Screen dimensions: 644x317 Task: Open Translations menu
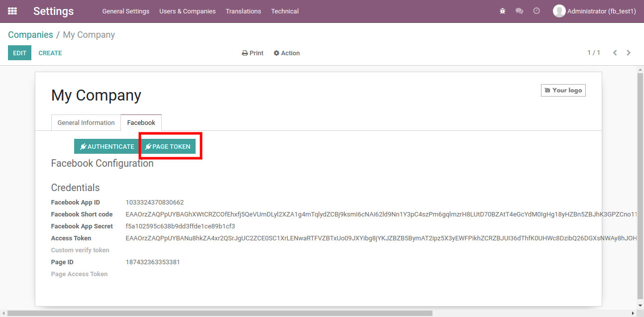243,11
